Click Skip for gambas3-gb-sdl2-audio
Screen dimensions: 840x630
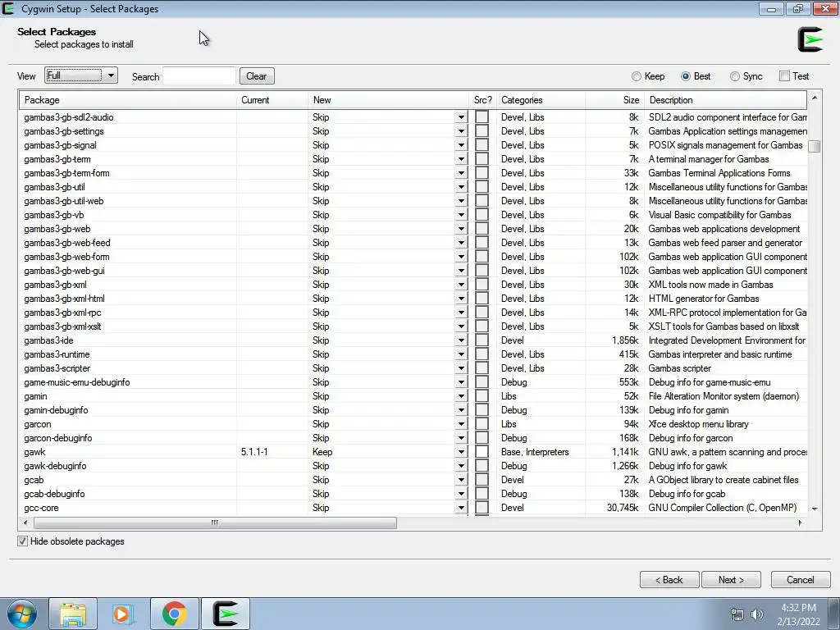[321, 117]
